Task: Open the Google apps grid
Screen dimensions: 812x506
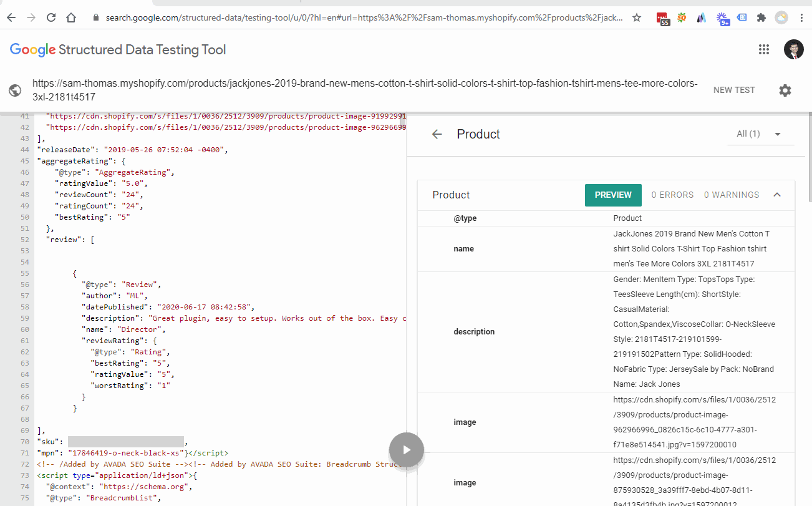Action: [x=764, y=50]
